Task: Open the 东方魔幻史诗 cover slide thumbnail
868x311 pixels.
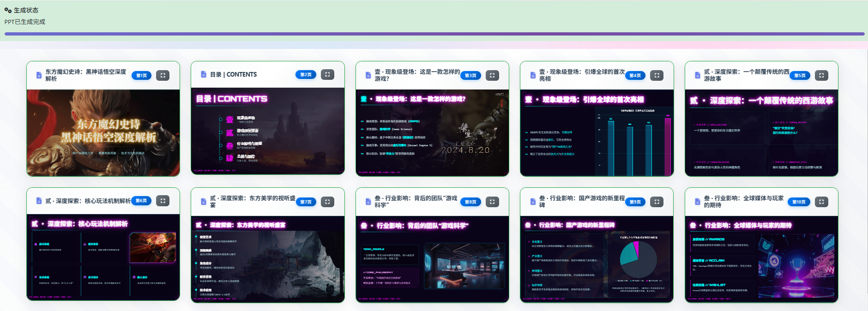Action: coord(103,133)
